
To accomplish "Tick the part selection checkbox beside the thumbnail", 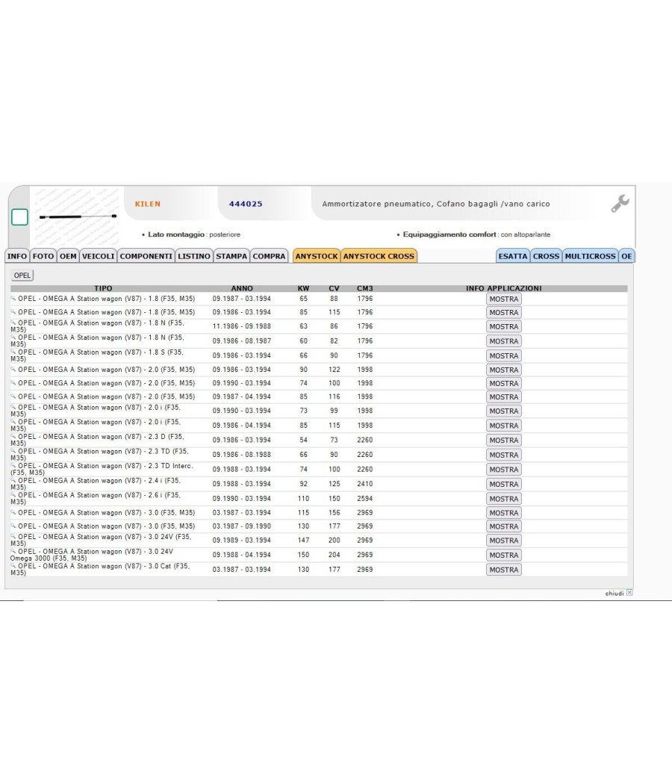I will (19, 217).
